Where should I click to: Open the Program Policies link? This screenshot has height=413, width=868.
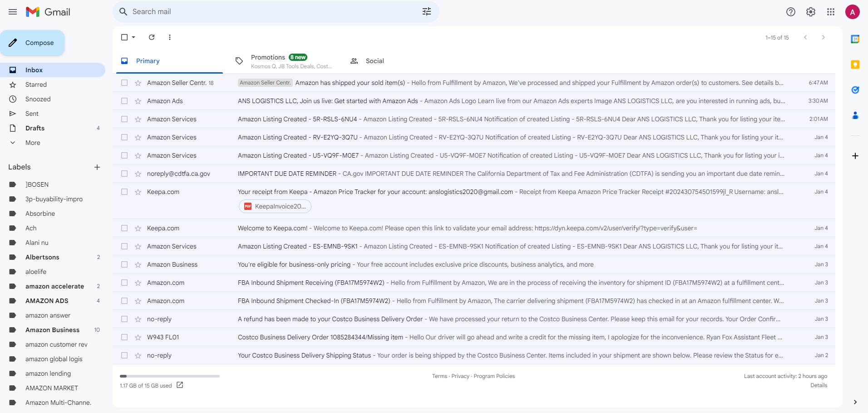tap(494, 376)
